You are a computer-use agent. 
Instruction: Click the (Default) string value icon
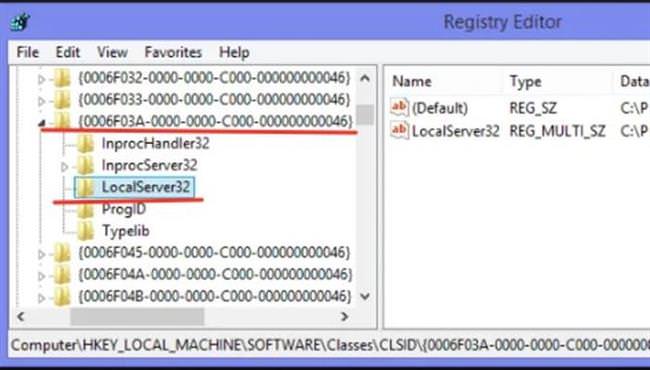coord(400,108)
